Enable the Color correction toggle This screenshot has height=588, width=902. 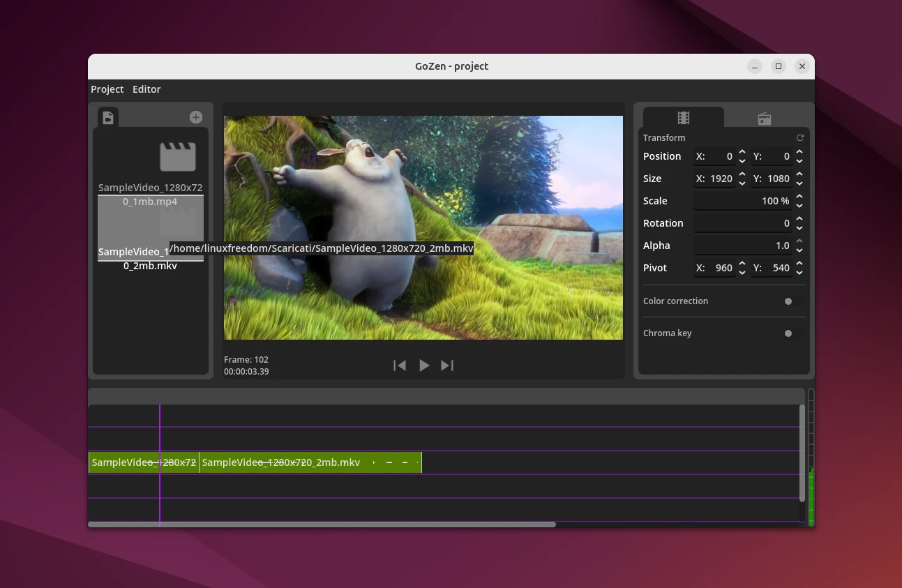point(792,301)
